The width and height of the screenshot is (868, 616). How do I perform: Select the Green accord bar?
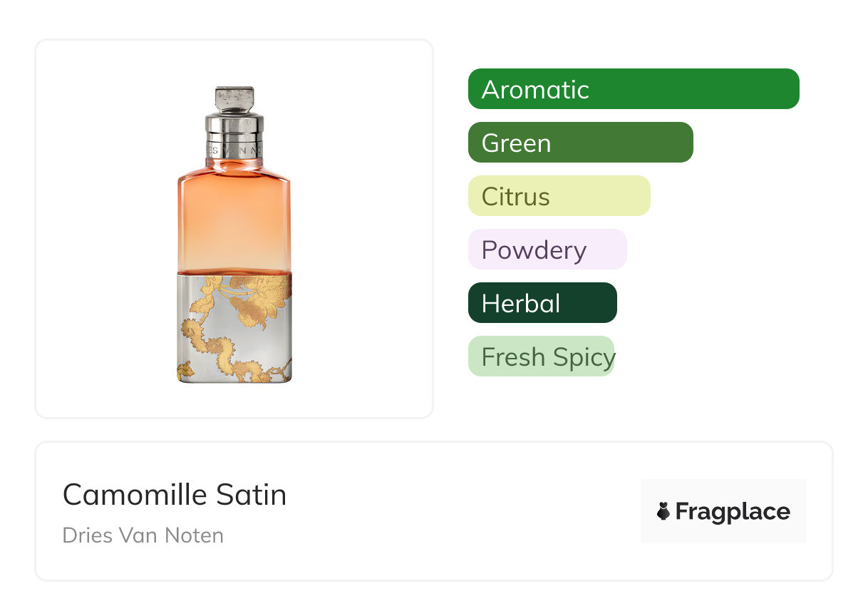point(580,143)
